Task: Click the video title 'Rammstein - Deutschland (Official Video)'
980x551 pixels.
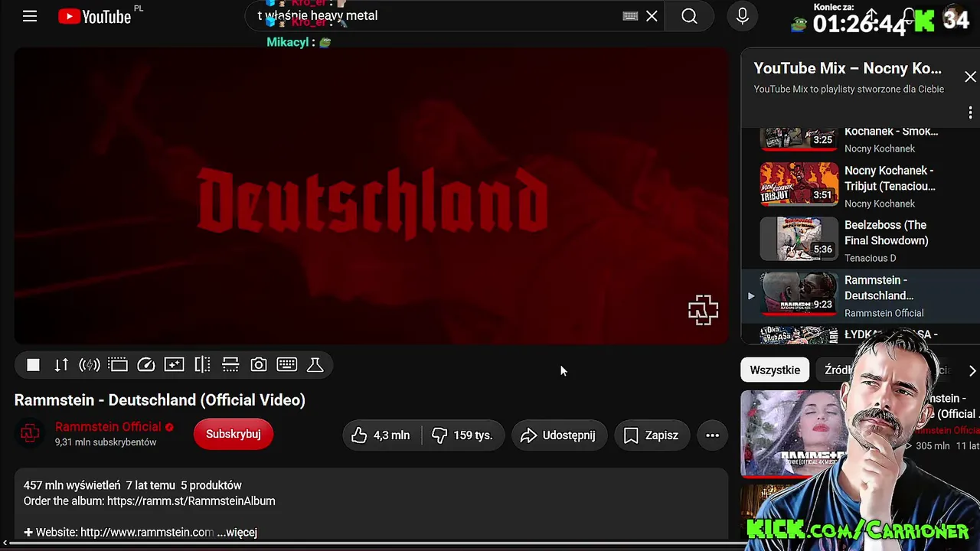Action: tap(160, 399)
